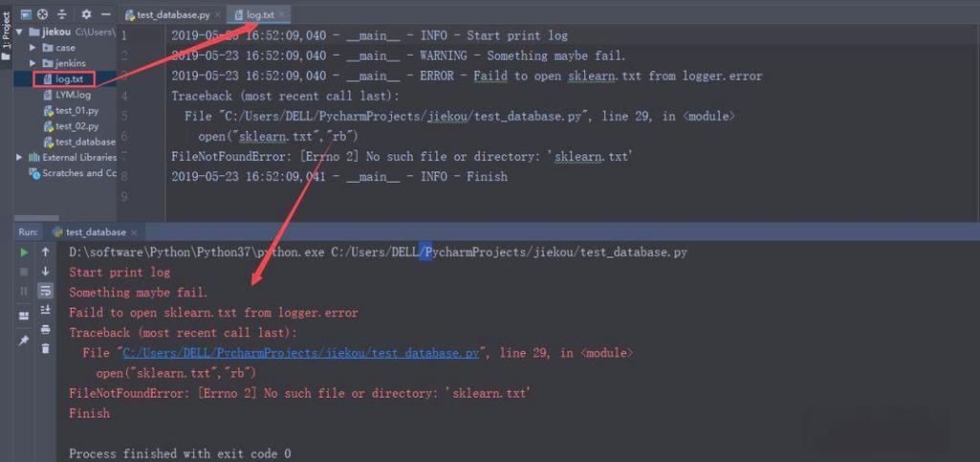The image size is (980, 462).
Task: Select test_02.py in the Project tree
Action: pos(76,126)
